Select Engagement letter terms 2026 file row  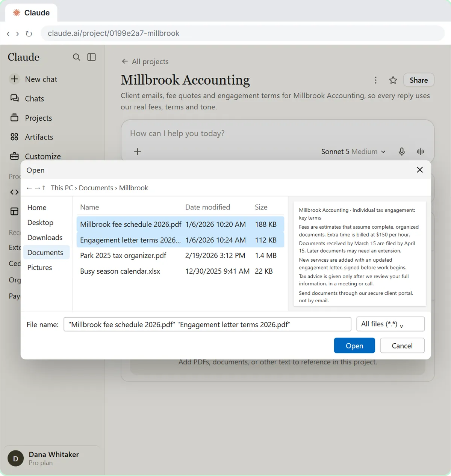click(x=180, y=240)
